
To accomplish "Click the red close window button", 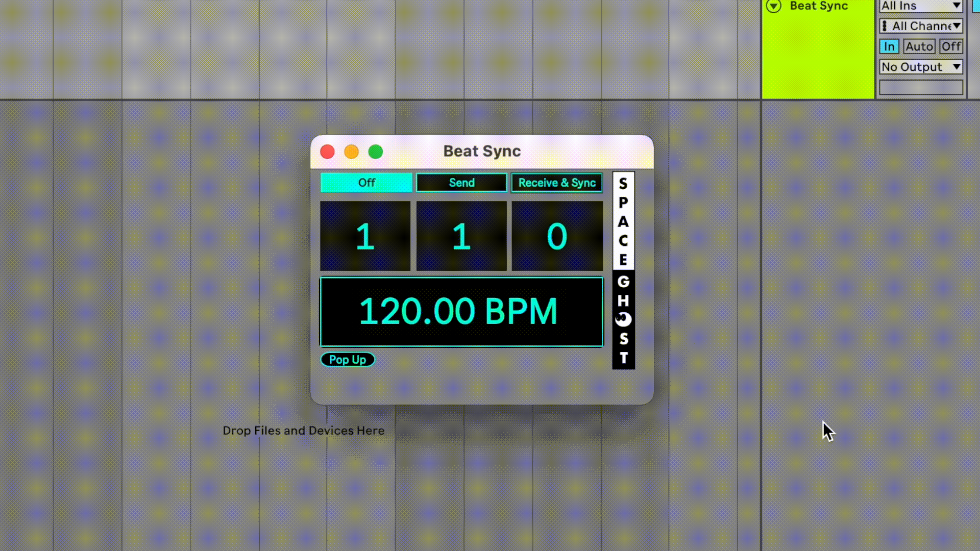I will pyautogui.click(x=327, y=152).
